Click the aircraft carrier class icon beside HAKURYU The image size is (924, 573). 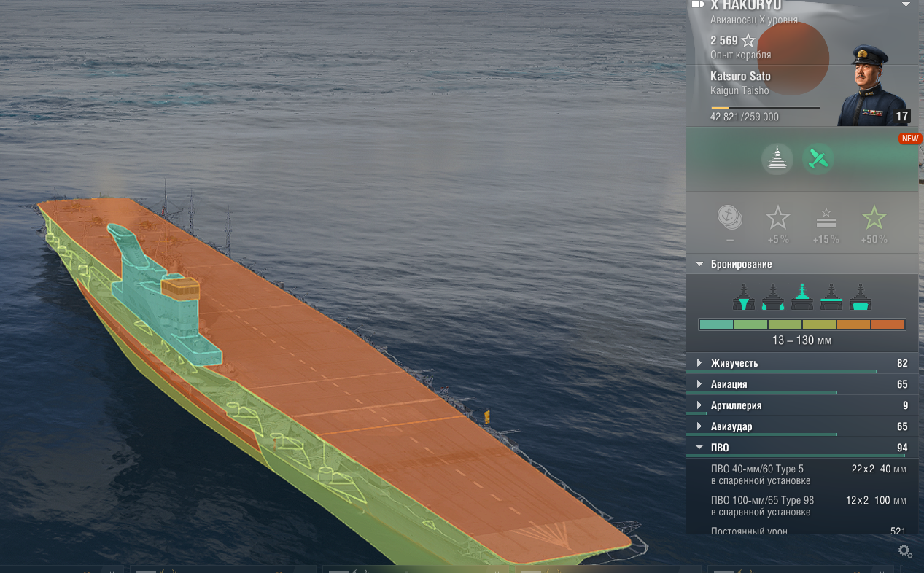698,5
